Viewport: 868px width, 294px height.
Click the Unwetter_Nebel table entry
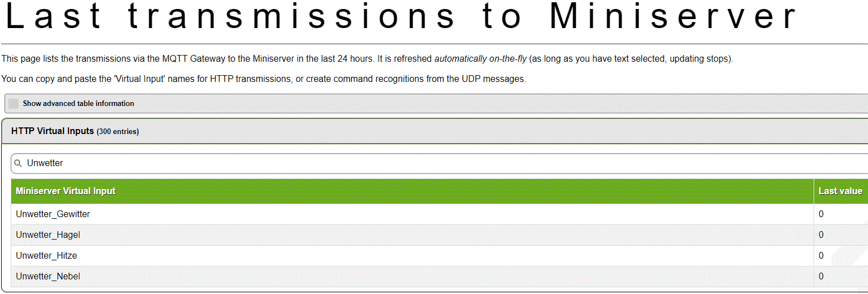(48, 276)
